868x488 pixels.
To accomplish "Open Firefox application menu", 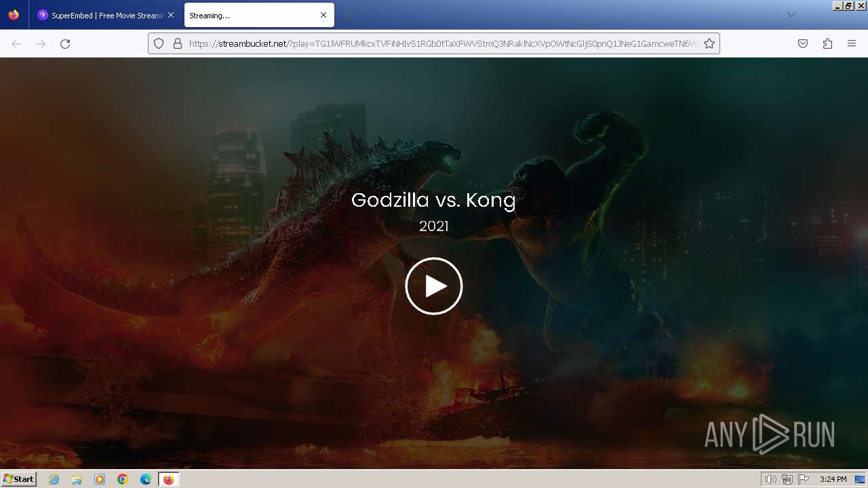I will point(852,43).
